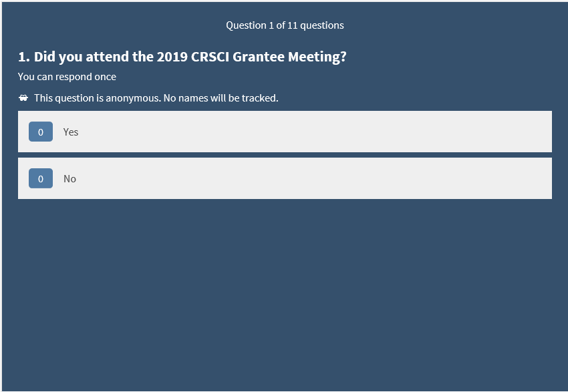Click the word "2019" in the question
568x392 pixels.
tap(173, 57)
